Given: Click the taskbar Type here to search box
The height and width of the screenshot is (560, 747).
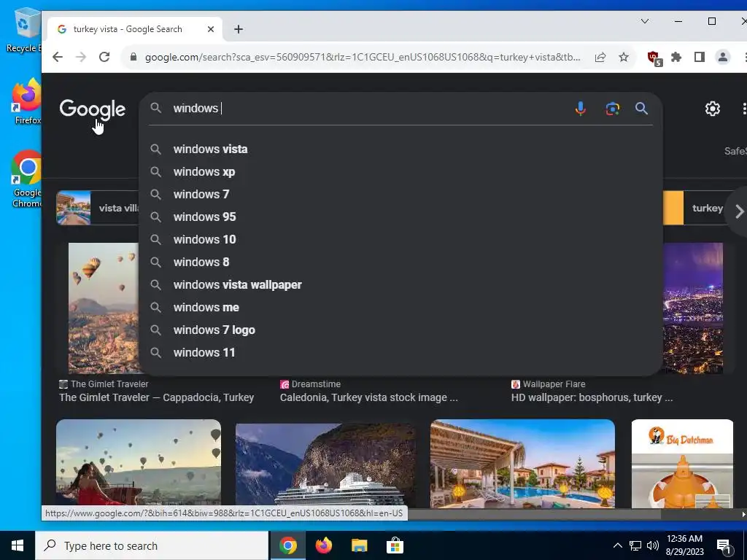Looking at the screenshot, I should click(x=152, y=545).
